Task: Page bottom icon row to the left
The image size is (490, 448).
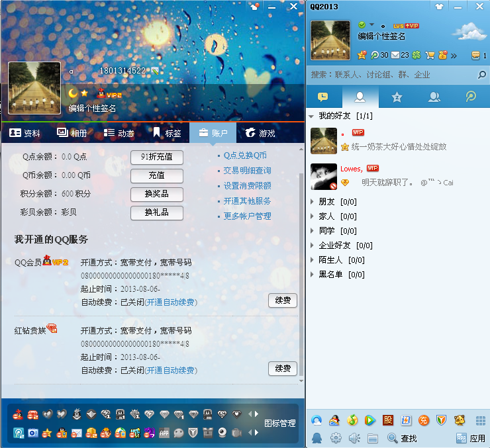Action: (250, 433)
